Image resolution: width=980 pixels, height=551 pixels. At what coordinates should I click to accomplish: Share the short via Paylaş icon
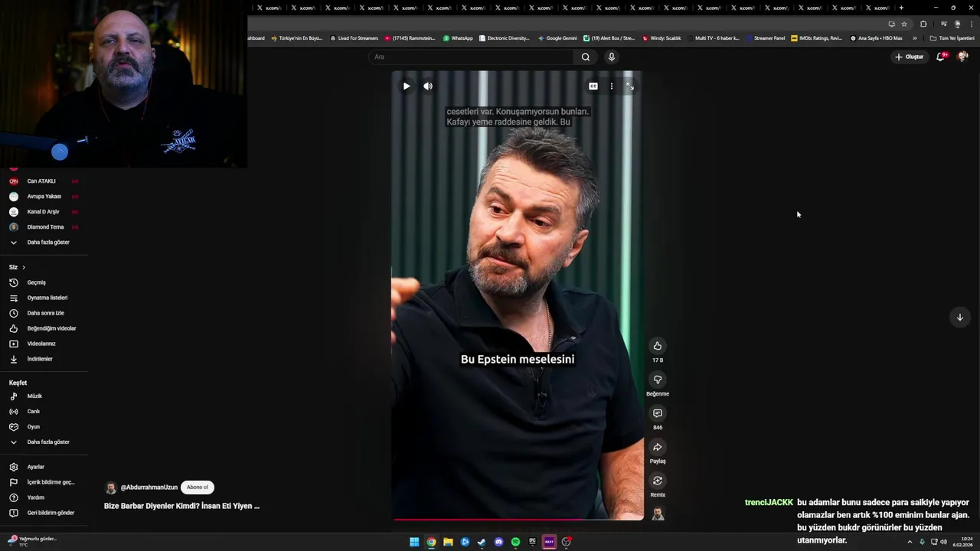pos(658,447)
